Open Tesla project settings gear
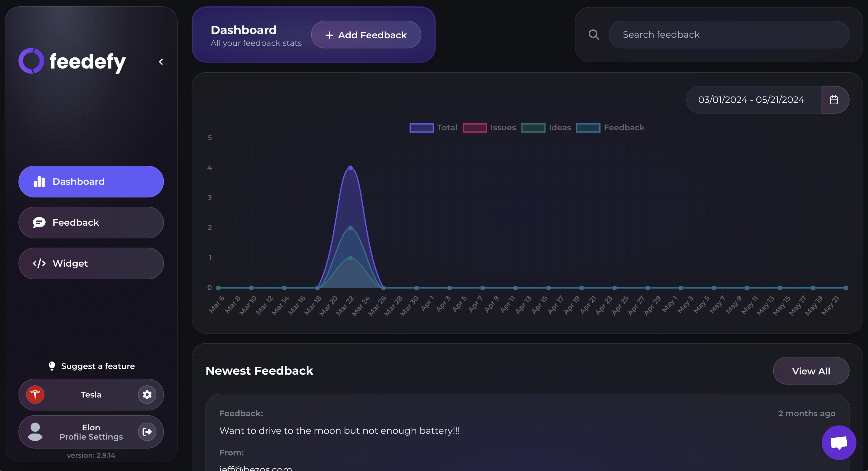The image size is (868, 471). coord(147,395)
